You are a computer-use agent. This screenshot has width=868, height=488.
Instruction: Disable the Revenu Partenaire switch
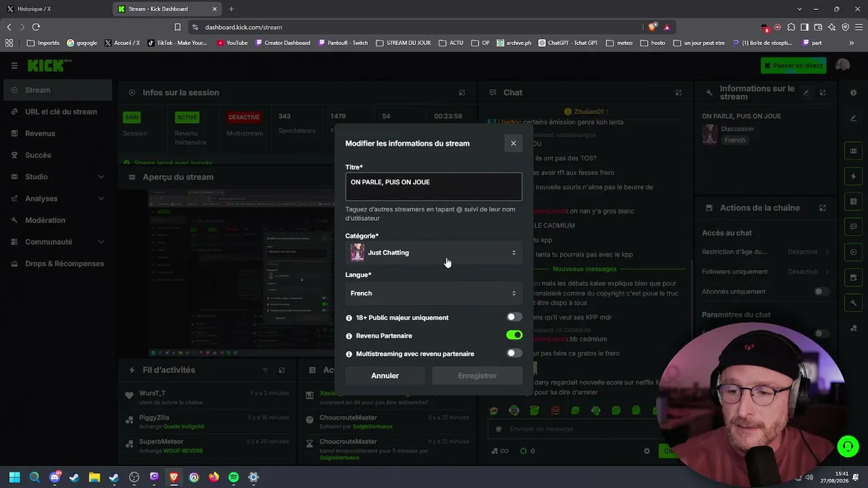[514, 335]
